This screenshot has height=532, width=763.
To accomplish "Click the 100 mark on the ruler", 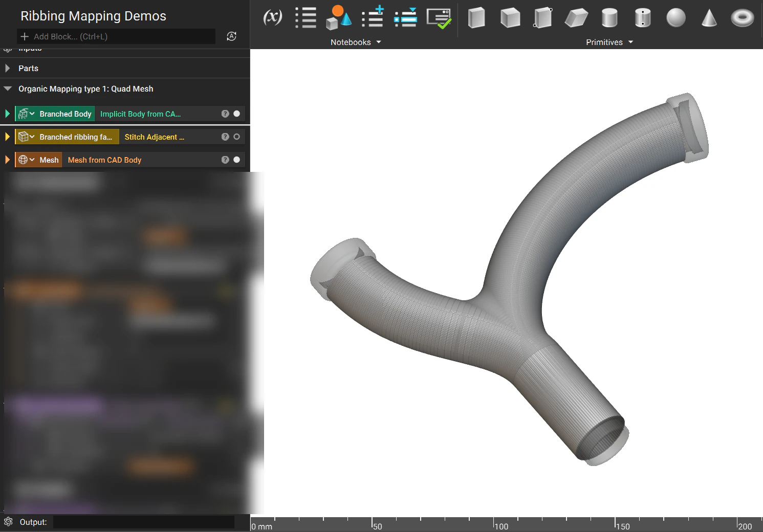I will tap(502, 526).
